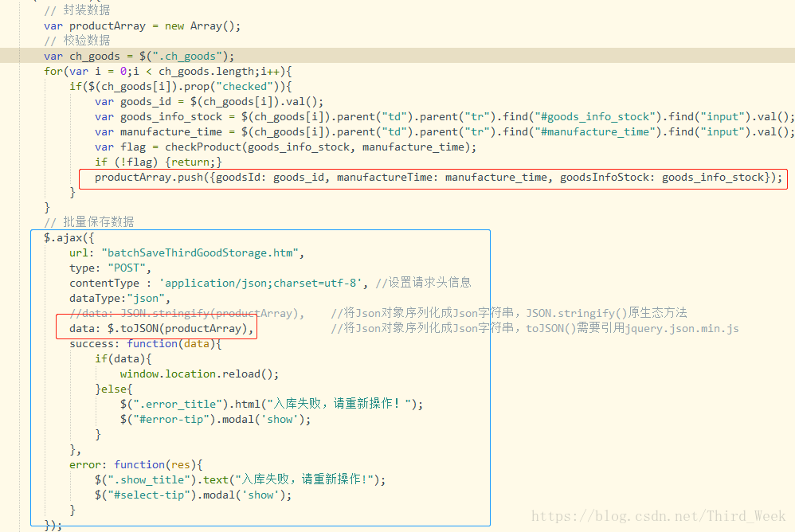Image resolution: width=795 pixels, height=532 pixels.
Task: Click commented-out 'JSON.stringify(productArray)' line
Action: click(x=187, y=313)
